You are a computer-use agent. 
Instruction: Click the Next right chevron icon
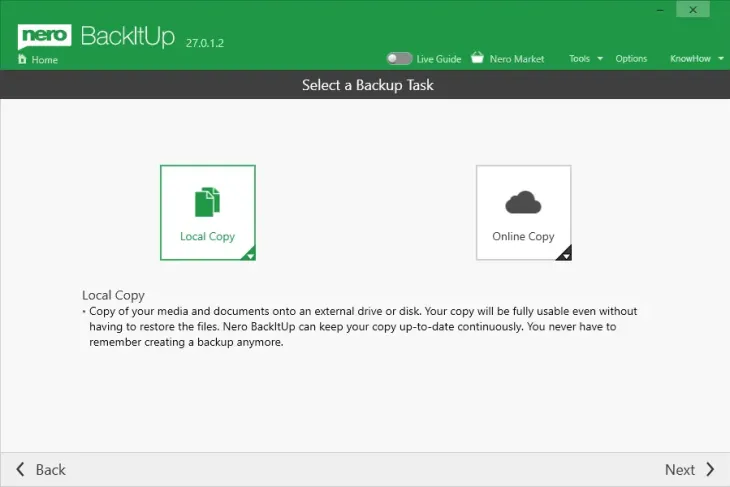click(710, 469)
